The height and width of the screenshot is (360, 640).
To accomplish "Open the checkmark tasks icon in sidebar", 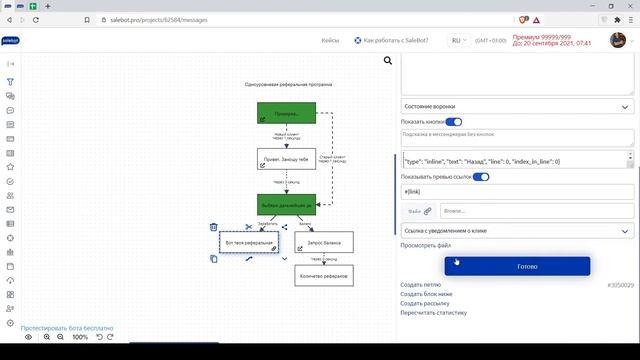I will (11, 181).
